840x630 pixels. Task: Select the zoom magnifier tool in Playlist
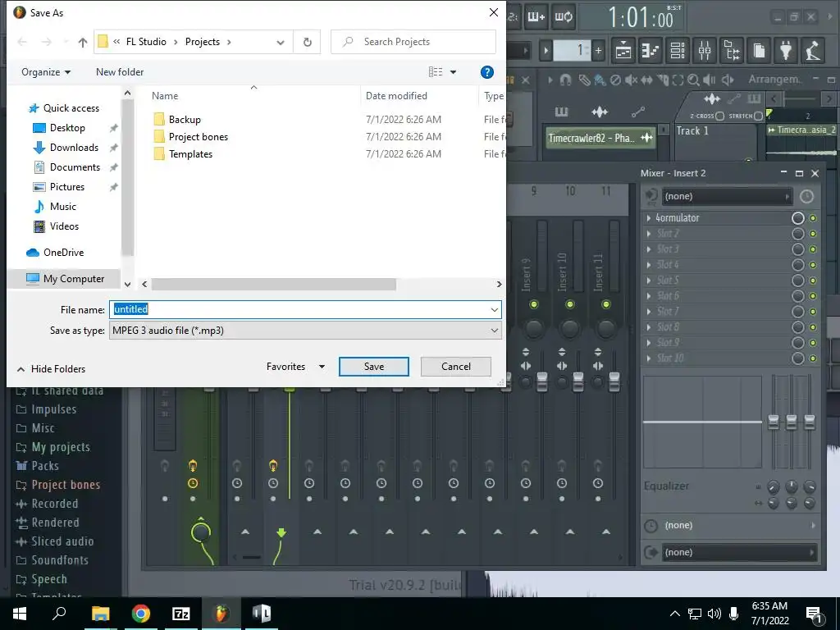693,80
